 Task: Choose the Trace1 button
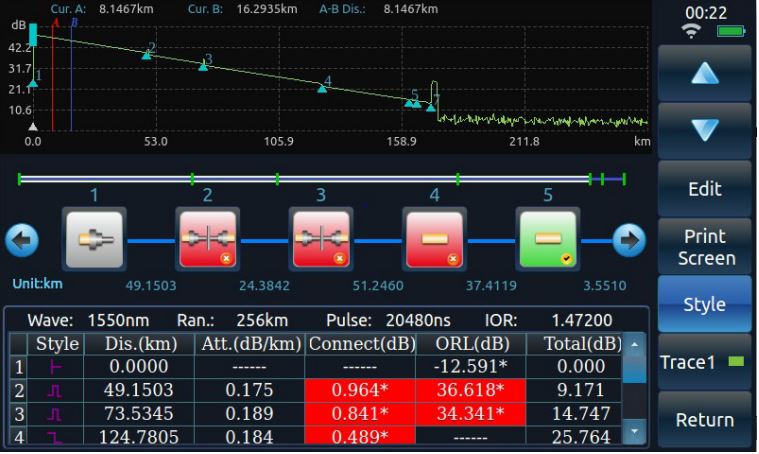[x=705, y=362]
